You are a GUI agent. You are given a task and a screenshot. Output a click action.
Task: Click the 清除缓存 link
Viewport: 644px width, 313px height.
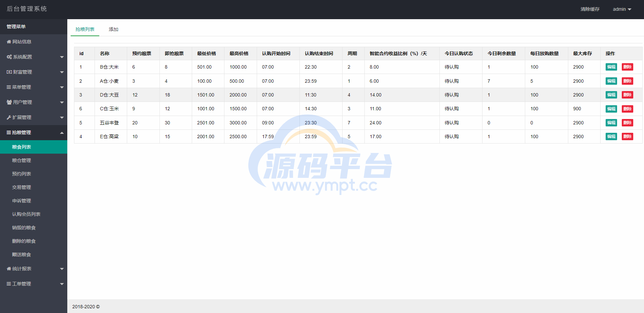pyautogui.click(x=590, y=9)
